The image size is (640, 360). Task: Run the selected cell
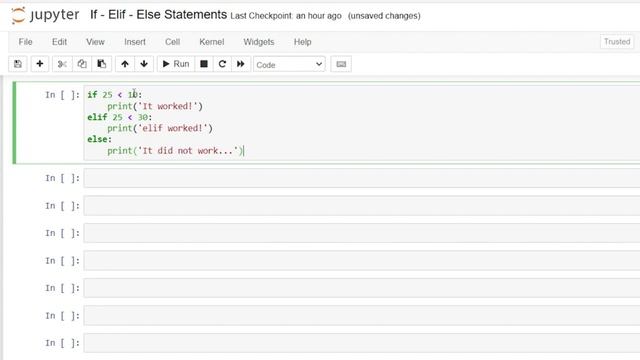point(176,64)
